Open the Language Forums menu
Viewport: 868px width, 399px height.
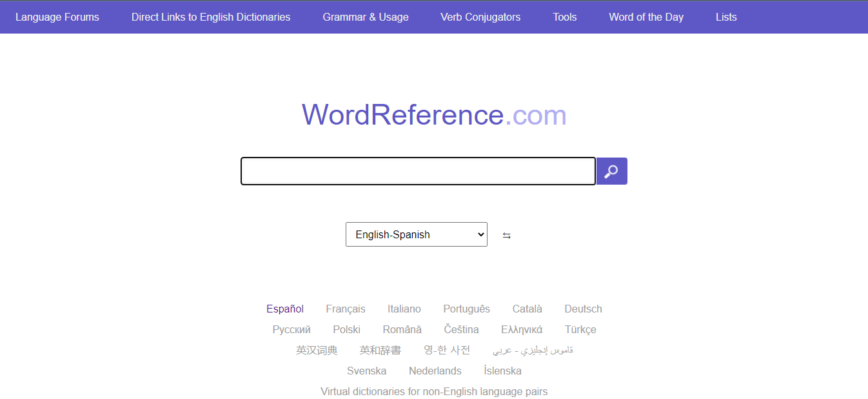[57, 17]
